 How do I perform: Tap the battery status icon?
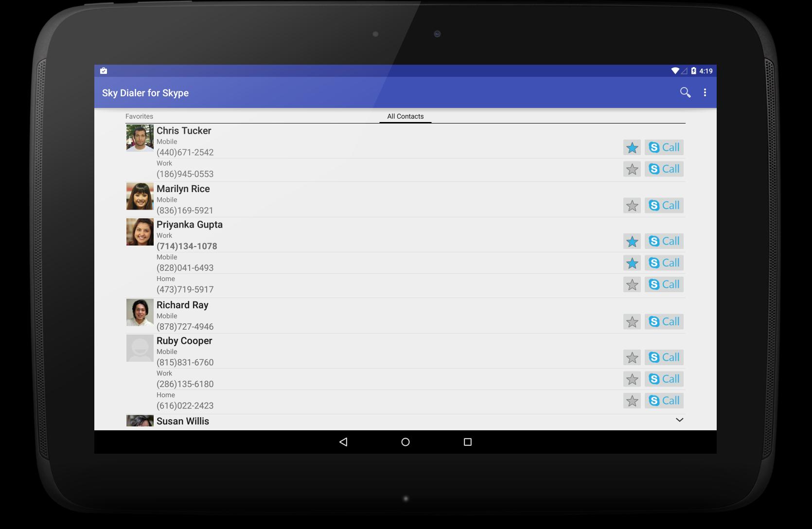tap(693, 71)
